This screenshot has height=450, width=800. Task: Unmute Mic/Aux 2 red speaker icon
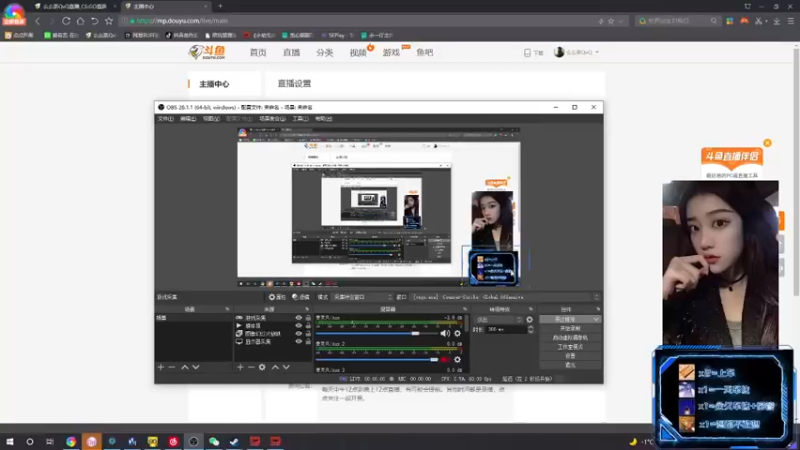coord(445,360)
